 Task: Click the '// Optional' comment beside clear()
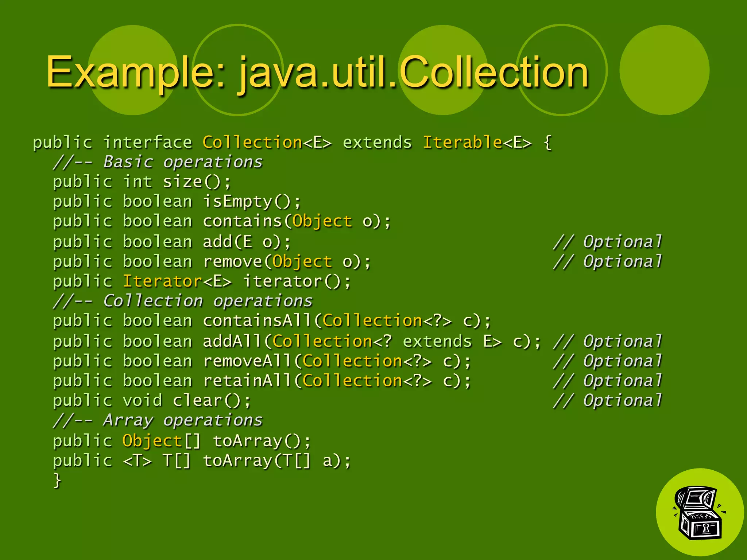(x=608, y=400)
